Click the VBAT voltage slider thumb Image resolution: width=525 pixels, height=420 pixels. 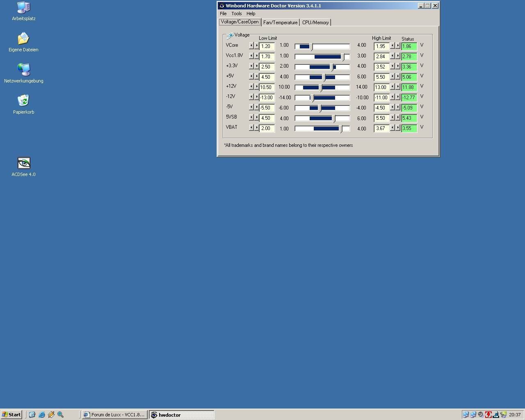pos(341,129)
